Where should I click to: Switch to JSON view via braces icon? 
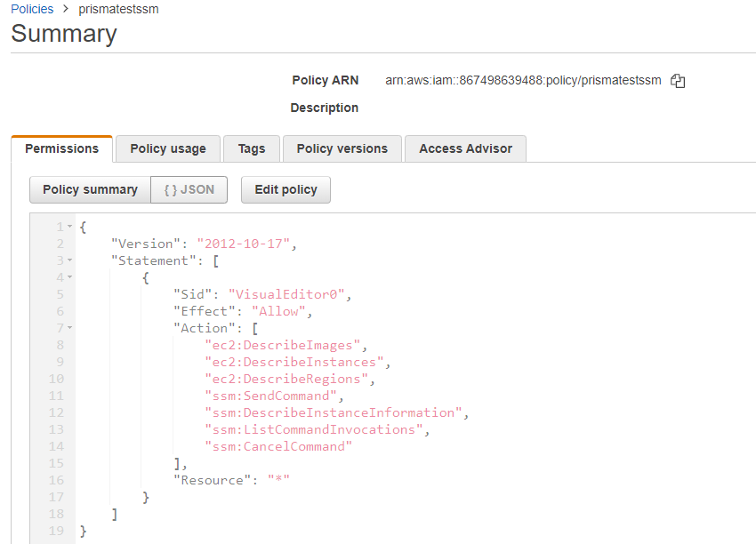pos(189,189)
